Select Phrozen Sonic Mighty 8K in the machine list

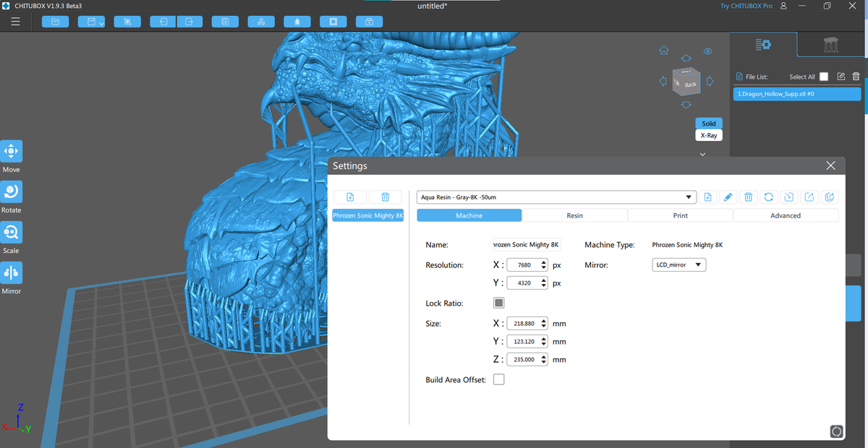coord(368,215)
